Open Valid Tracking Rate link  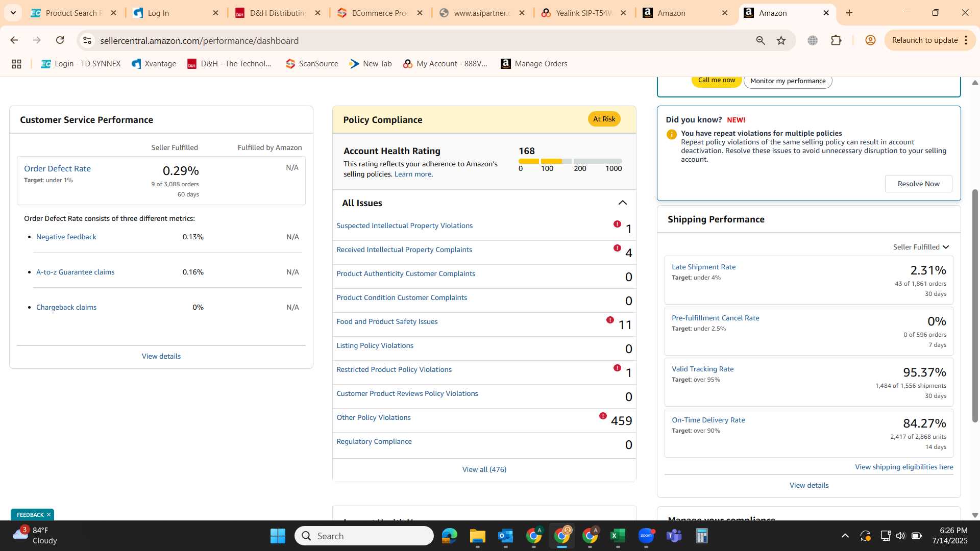[x=702, y=369]
